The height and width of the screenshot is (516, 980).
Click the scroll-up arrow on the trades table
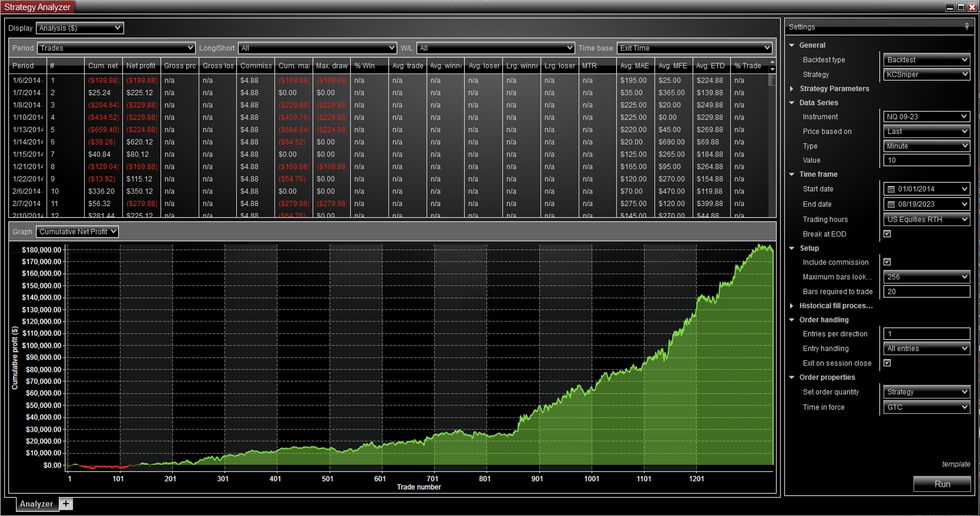coord(772,61)
